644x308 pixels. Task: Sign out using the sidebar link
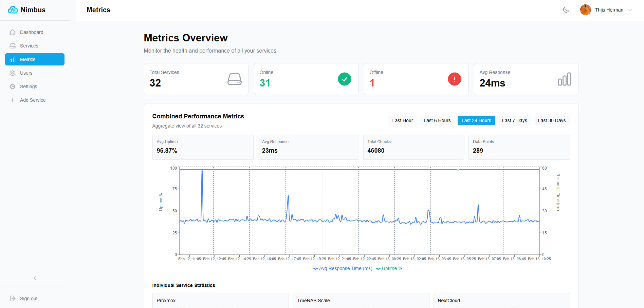(35, 299)
